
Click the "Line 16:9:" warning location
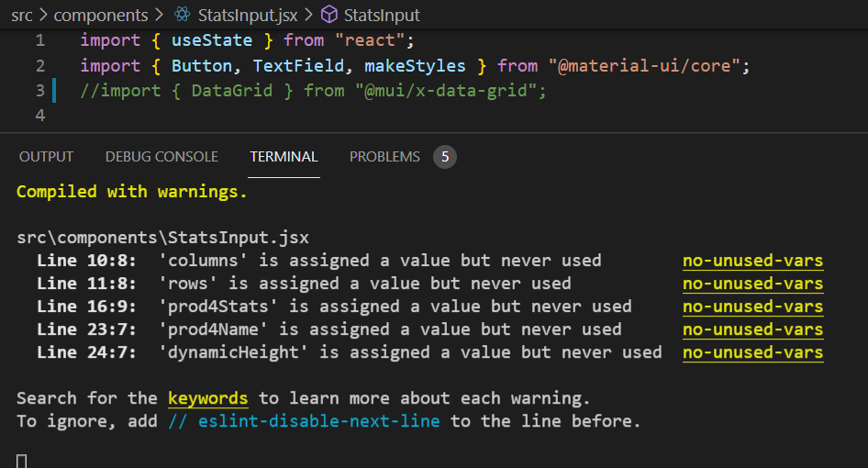(x=86, y=306)
